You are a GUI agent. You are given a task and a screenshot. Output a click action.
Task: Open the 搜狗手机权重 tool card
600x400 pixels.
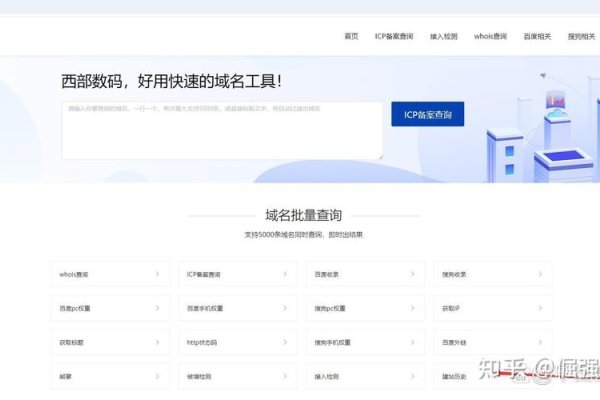(365, 342)
